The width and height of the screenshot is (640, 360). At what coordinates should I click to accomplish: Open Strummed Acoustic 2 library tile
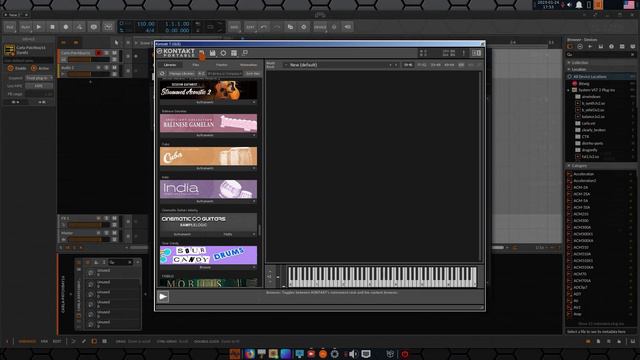pos(209,89)
